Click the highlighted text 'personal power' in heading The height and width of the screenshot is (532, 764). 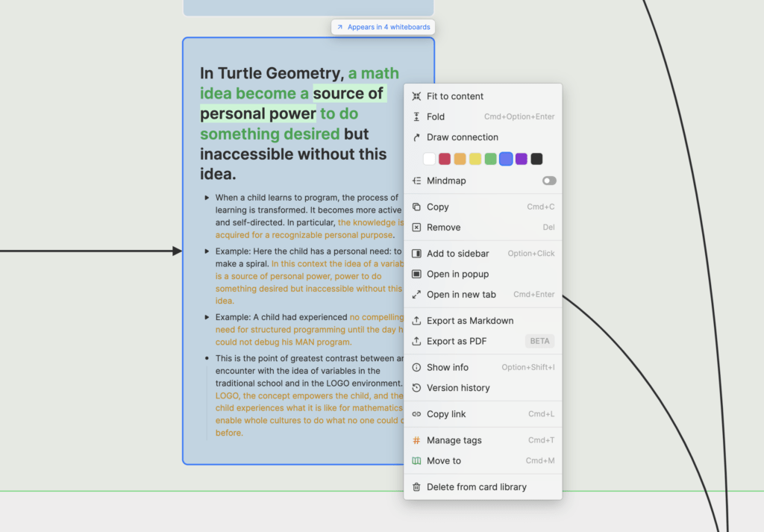click(257, 114)
